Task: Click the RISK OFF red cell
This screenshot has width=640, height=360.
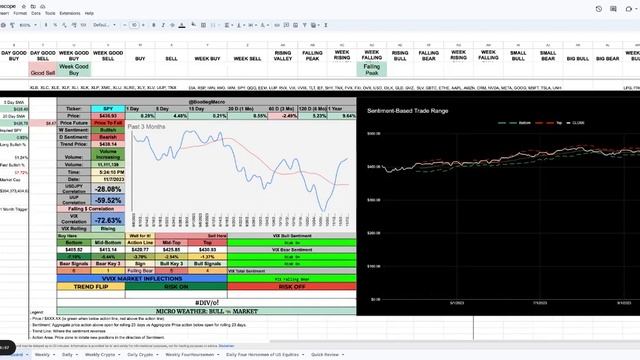Action: [x=291, y=287]
